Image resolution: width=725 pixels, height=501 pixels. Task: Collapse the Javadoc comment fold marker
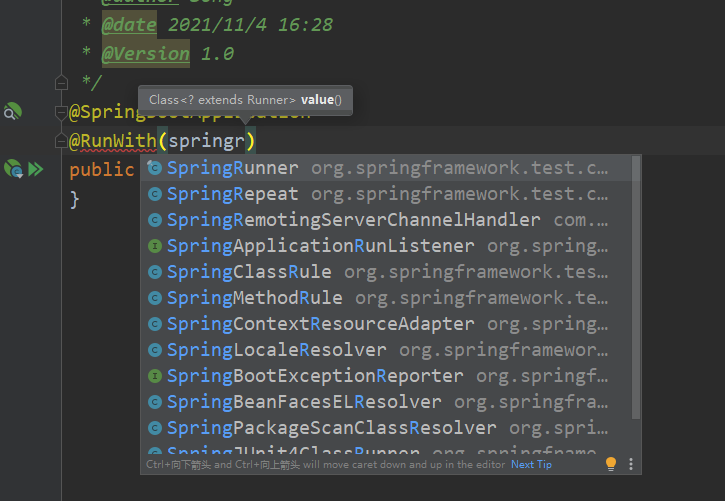click(61, 83)
